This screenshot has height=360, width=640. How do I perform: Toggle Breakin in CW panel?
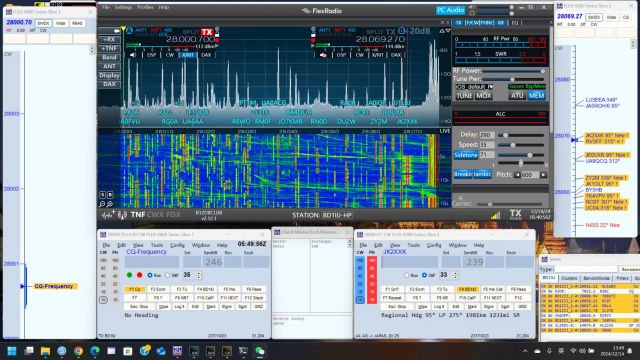tap(463, 174)
